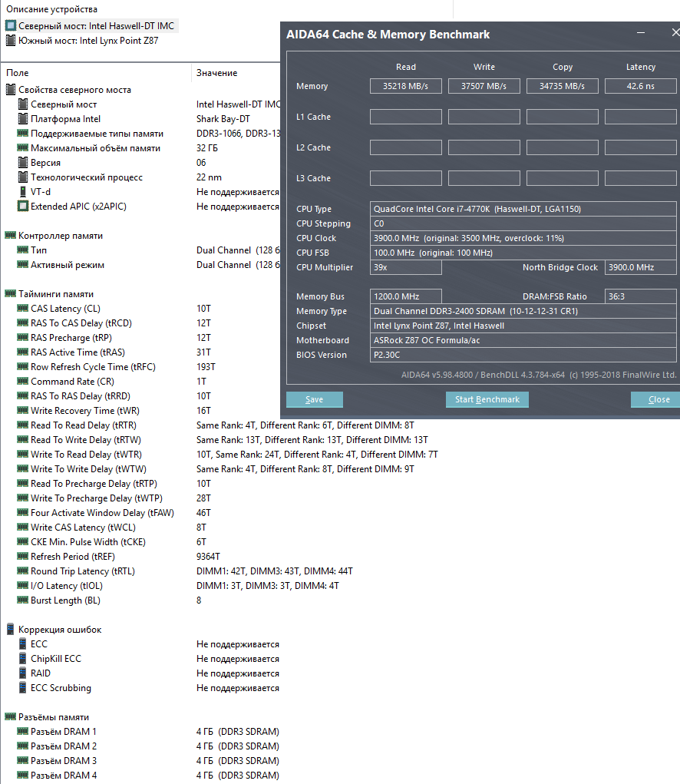This screenshot has width=680, height=784.
Task: Click the Memory Type field DDR3-2400 SDRAM
Action: click(x=523, y=311)
